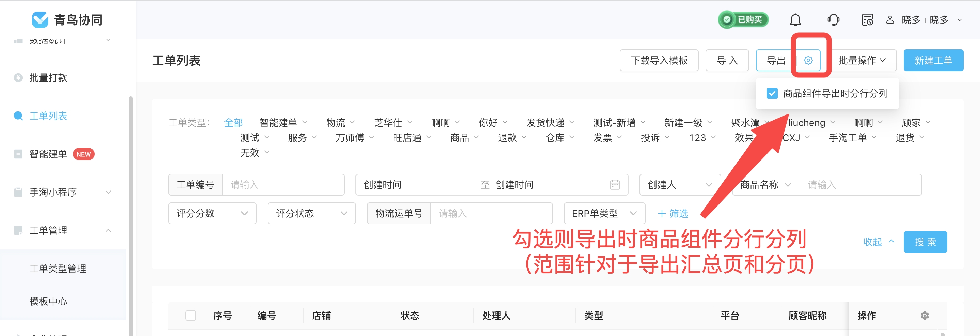Open 批量打款 in sidebar
Screen dimensions: 980x336
point(48,78)
